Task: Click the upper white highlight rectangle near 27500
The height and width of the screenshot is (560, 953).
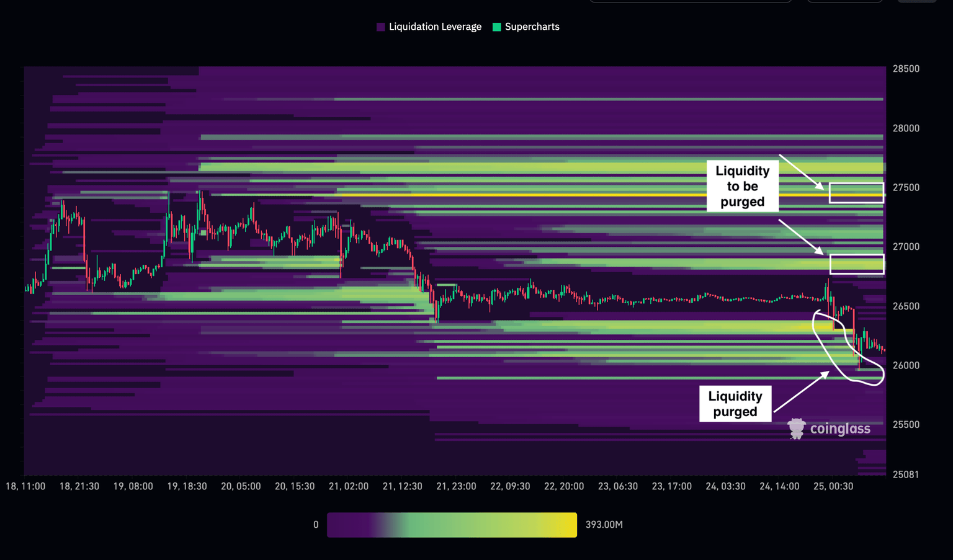Action: coord(856,192)
